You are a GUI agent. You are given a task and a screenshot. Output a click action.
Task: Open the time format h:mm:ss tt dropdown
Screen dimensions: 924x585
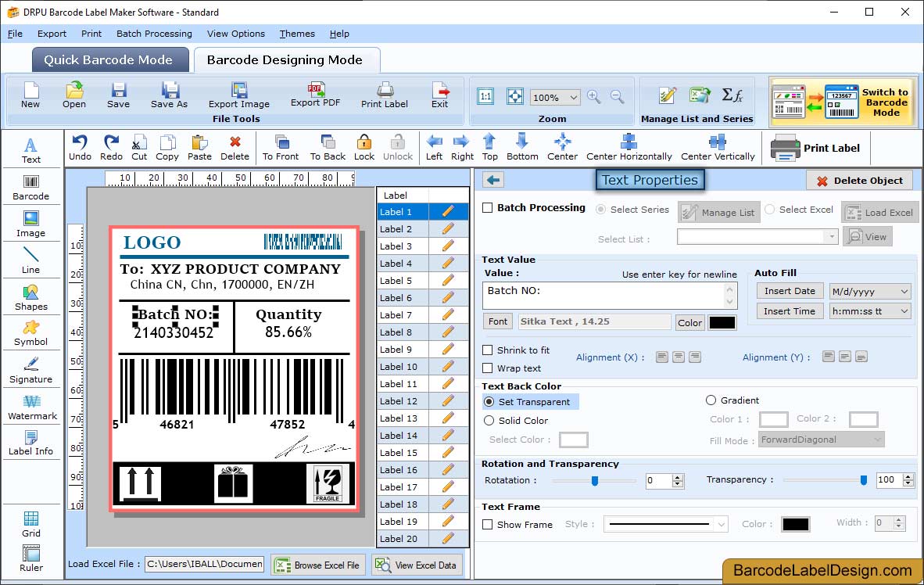pos(904,311)
